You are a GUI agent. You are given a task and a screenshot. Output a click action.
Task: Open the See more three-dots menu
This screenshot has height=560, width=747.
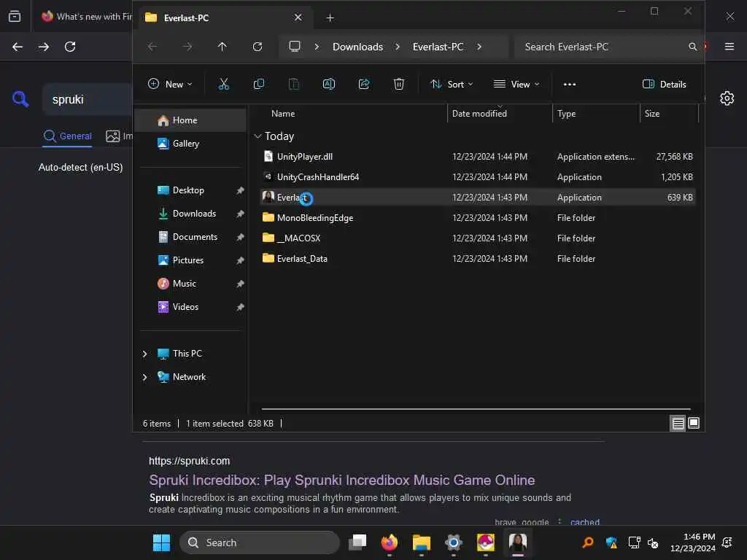click(x=569, y=85)
